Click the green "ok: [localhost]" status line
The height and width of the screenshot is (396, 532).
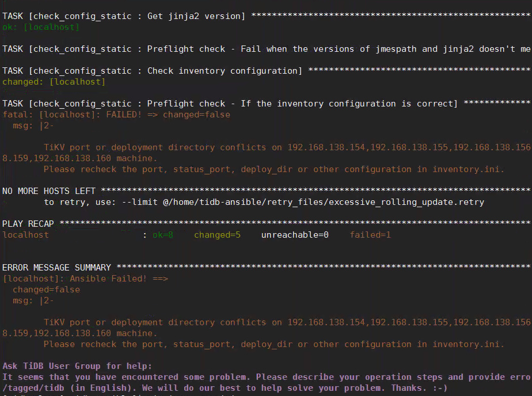(41, 27)
